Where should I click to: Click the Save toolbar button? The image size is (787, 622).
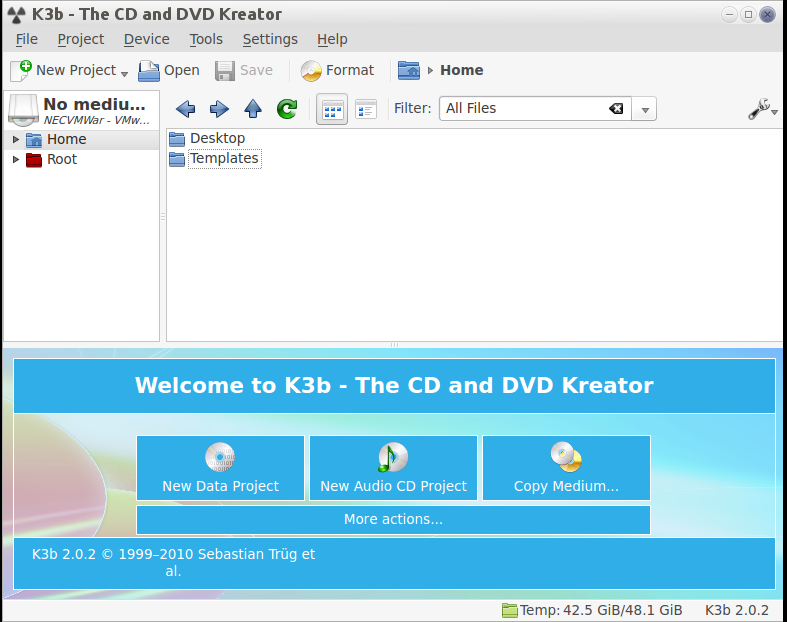coord(244,70)
